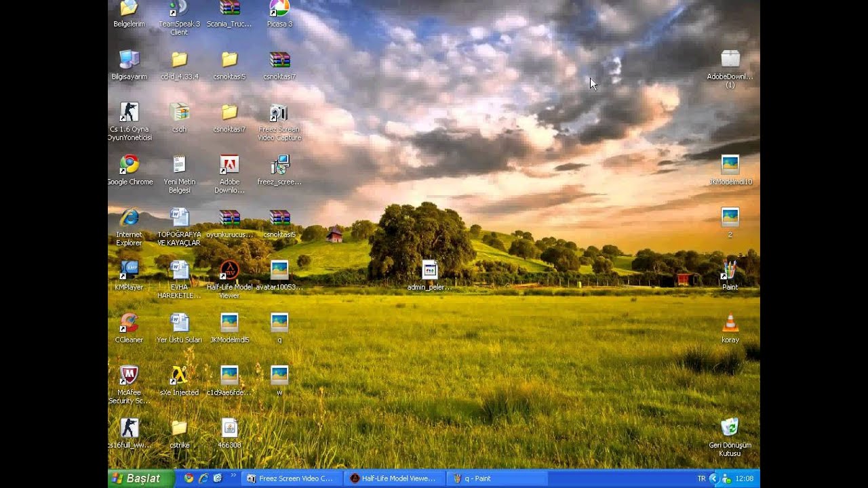Select the 466808 file icon

click(x=229, y=428)
